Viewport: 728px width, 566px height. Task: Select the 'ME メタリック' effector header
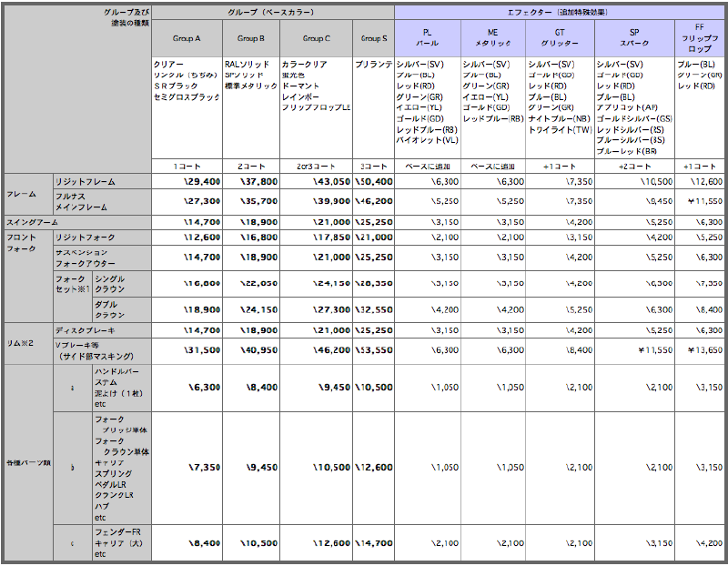click(493, 37)
